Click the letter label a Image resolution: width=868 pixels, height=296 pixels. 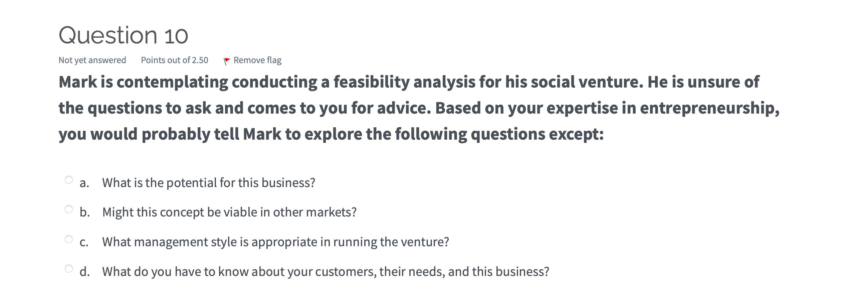coord(84,183)
